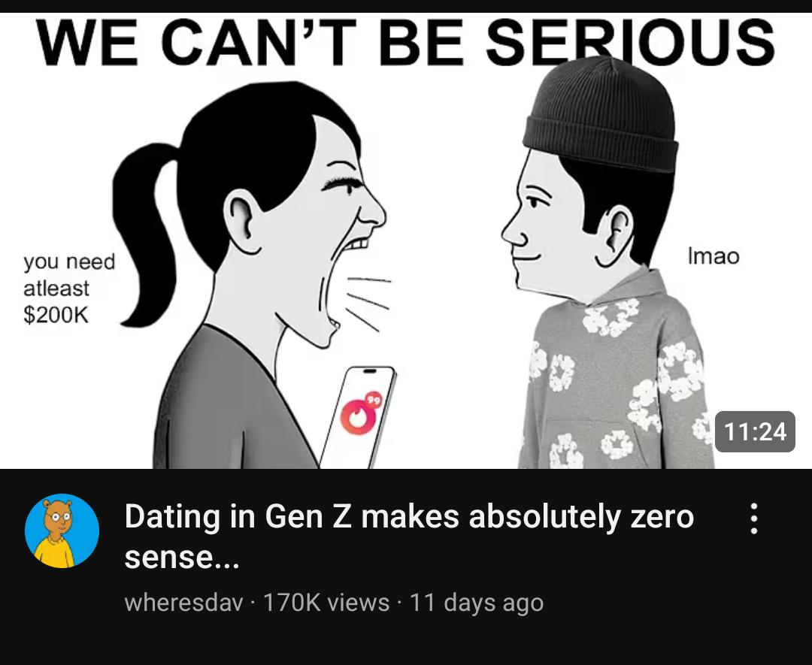This screenshot has width=812, height=665.
Task: Open the three-dot video options menu
Action: (x=754, y=518)
